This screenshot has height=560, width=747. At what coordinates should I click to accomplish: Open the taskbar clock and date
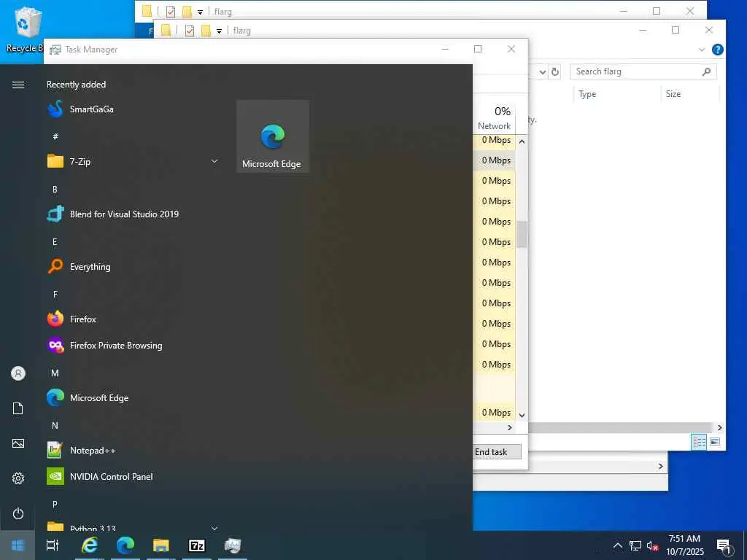(684, 545)
